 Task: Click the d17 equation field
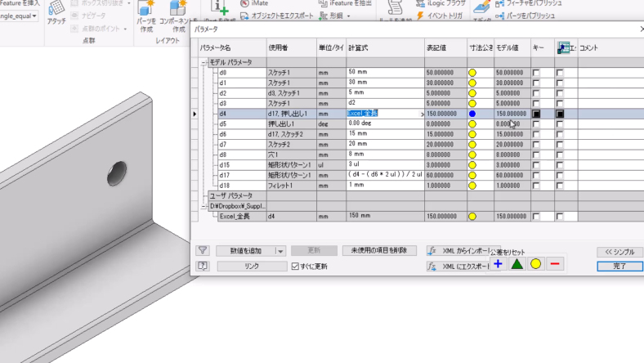coord(384,175)
